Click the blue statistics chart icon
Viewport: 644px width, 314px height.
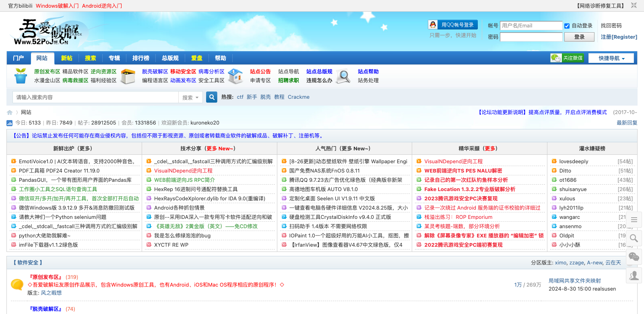pyautogui.click(x=10, y=123)
